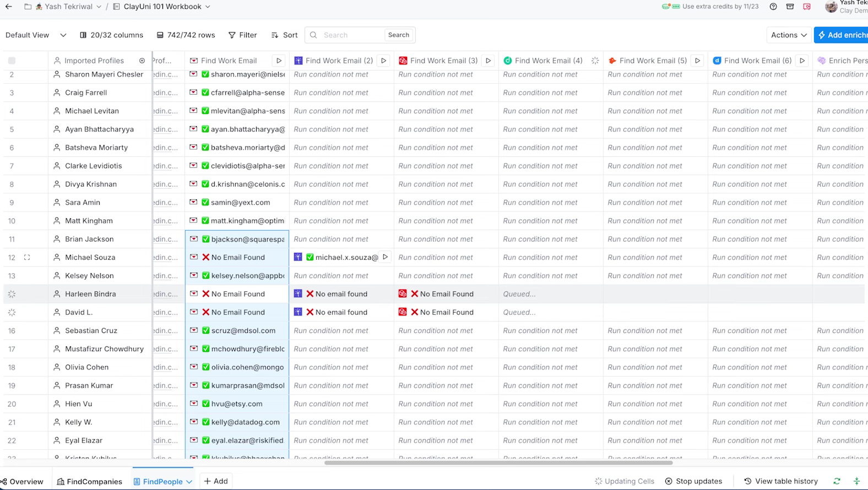868x490 pixels.
Task: Expand the FindPeople tab chevron menu
Action: (189, 482)
